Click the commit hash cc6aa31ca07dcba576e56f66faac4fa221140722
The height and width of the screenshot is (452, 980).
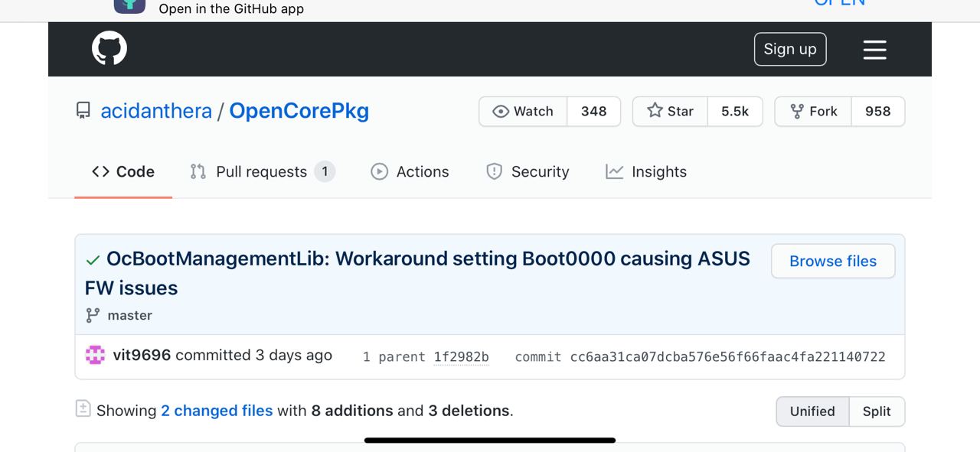[x=727, y=357]
